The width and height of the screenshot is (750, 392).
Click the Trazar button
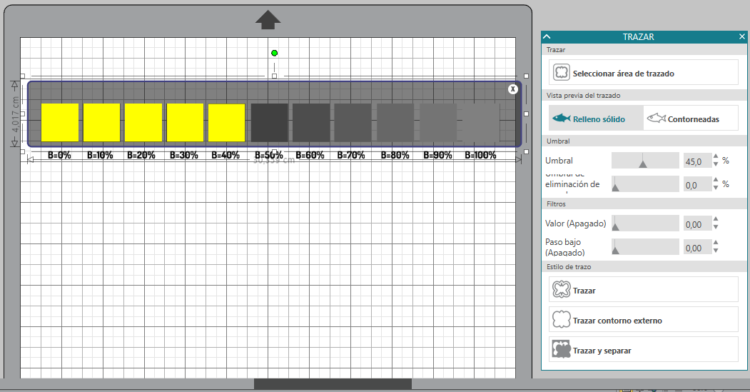643,290
